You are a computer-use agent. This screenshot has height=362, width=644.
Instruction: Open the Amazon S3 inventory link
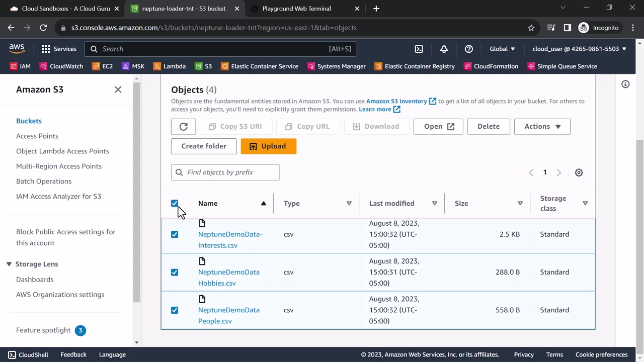[x=396, y=101]
